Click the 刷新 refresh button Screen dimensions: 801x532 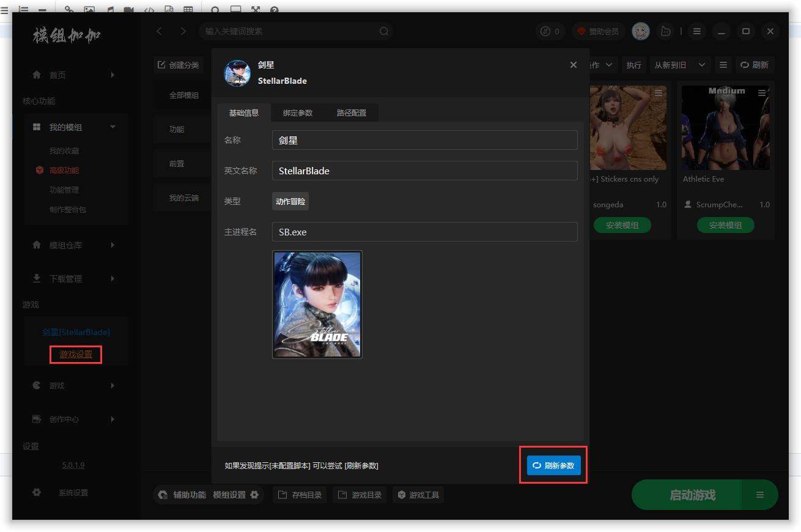tap(755, 65)
